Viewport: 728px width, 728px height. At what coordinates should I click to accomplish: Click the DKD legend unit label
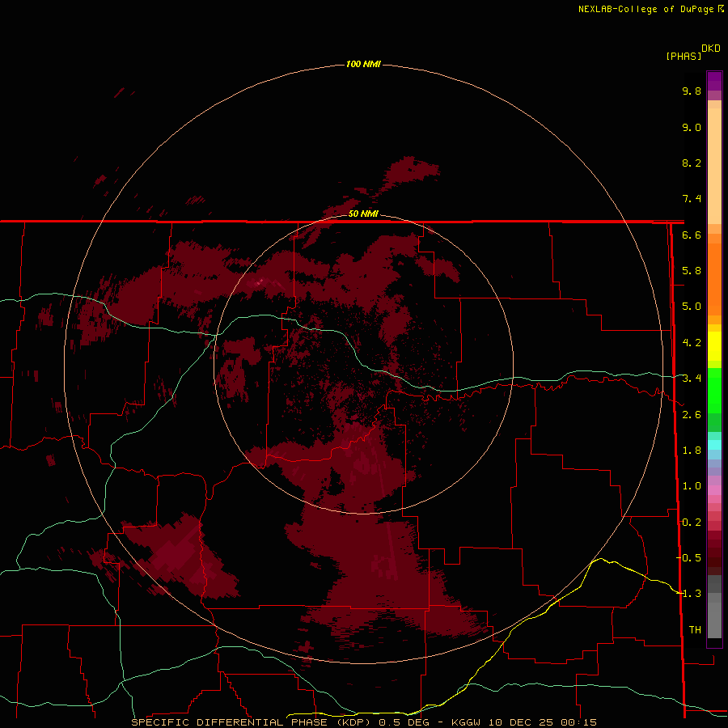point(711,48)
